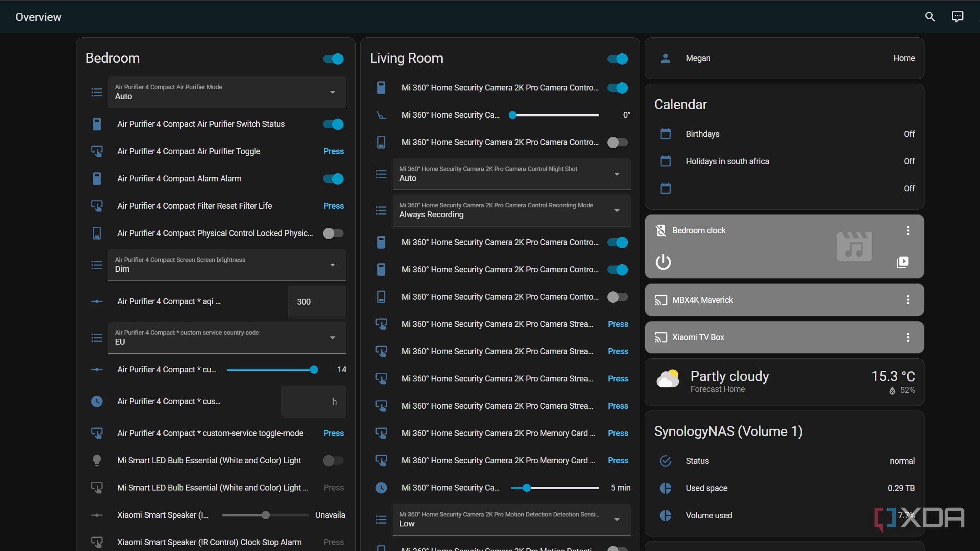The image size is (980, 551).
Task: Click the normal status value
Action: (902, 461)
